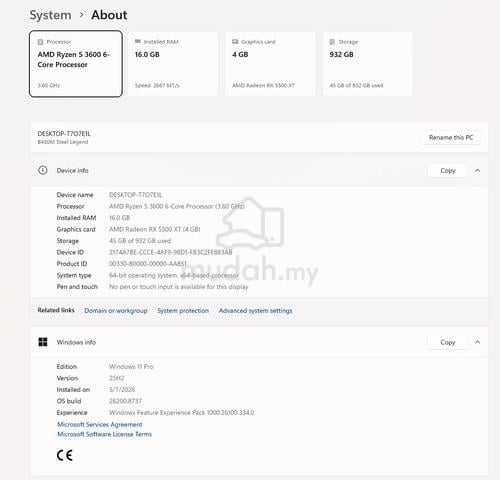Collapse the Windows info section
Viewport: 500px width, 480px height.
[x=477, y=342]
